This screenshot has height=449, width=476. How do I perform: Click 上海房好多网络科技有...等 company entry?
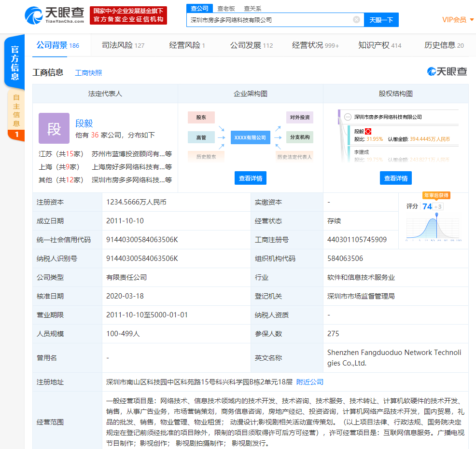click(x=132, y=167)
